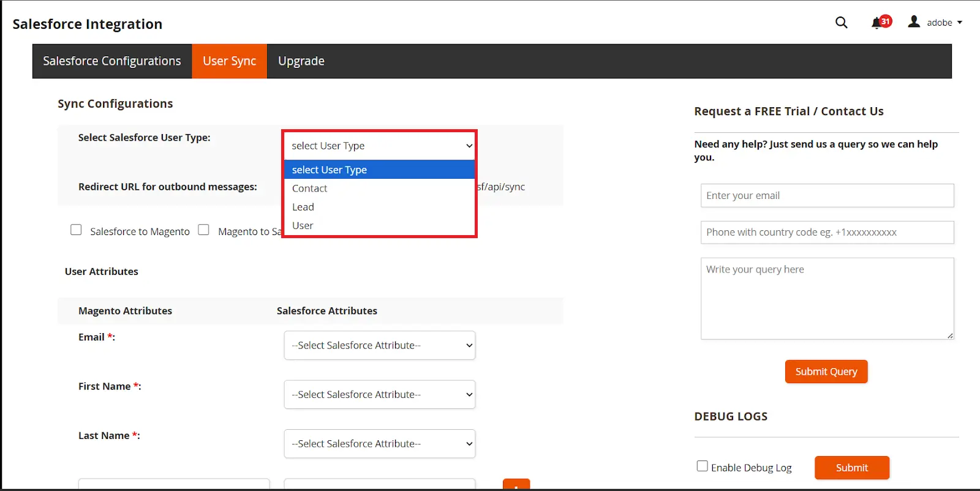Click the orange plus add-attribute button
This screenshot has width=980, height=491.
coord(516,484)
